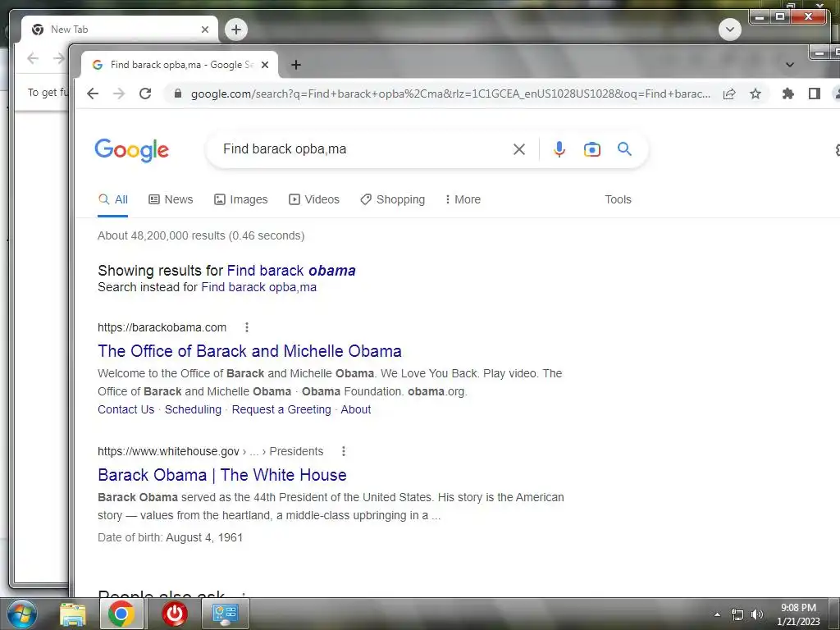Submit search with the magnifier icon
Viewport: 840px width, 630px height.
[624, 149]
